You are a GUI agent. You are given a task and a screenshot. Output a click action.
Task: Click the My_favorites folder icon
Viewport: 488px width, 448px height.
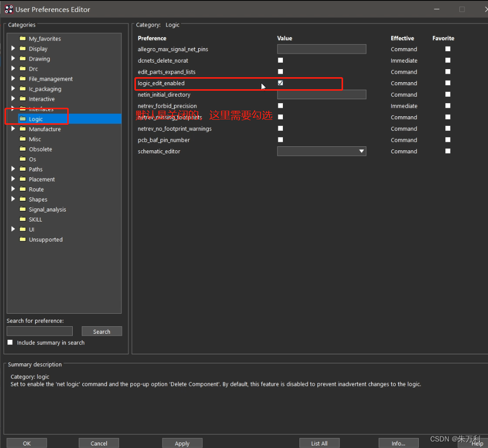[23, 38]
